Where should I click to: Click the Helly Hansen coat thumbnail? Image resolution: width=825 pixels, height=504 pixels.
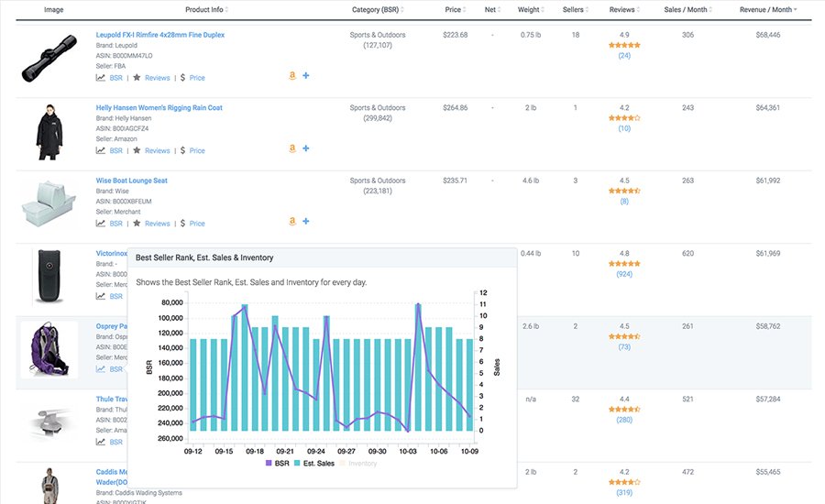click(x=49, y=132)
